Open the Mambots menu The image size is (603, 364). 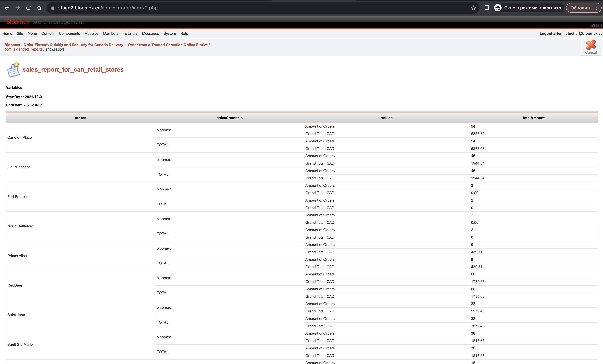click(x=110, y=33)
